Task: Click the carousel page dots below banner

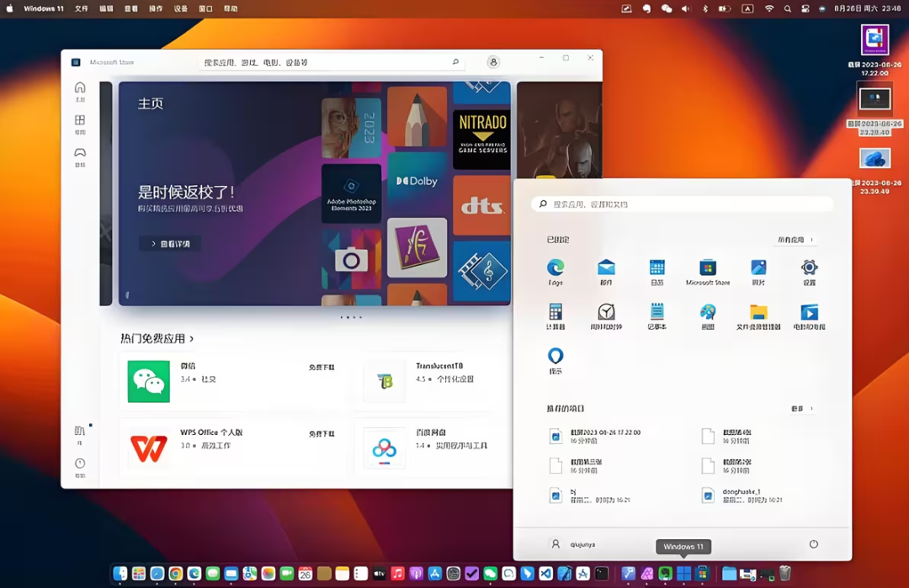Action: (x=351, y=317)
